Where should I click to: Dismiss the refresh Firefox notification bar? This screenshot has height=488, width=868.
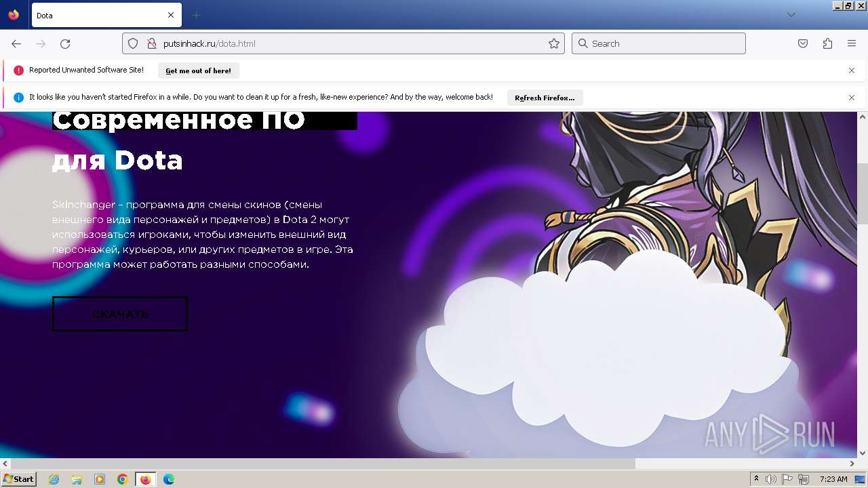coord(852,98)
